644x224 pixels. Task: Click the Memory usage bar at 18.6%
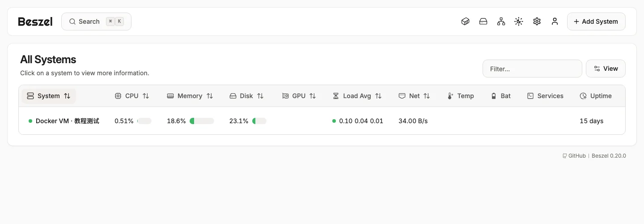click(202, 121)
